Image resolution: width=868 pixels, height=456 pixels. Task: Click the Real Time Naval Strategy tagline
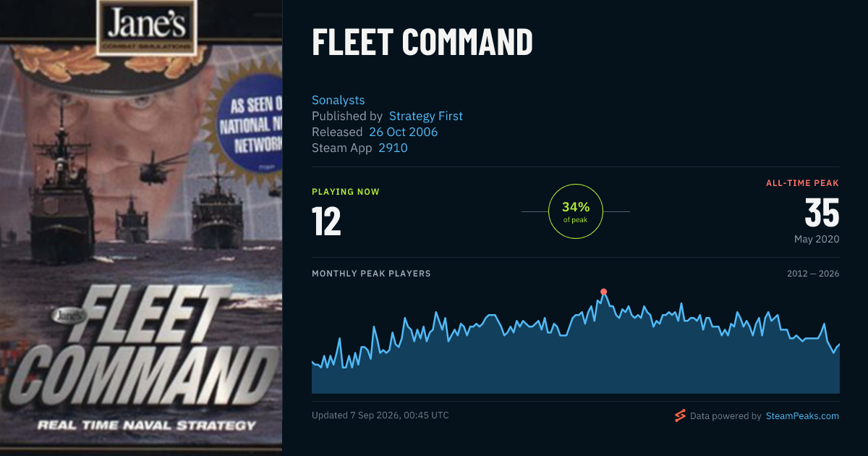pos(147,425)
